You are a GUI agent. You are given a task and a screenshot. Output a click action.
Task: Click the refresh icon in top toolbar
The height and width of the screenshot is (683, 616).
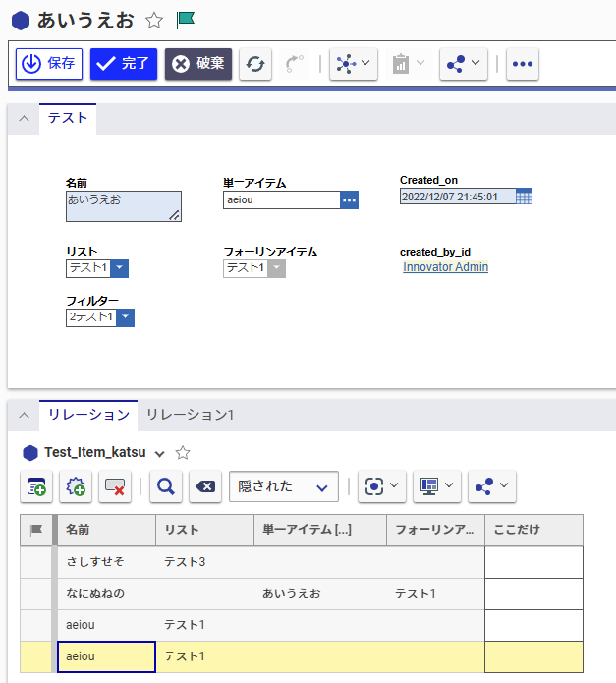(255, 64)
